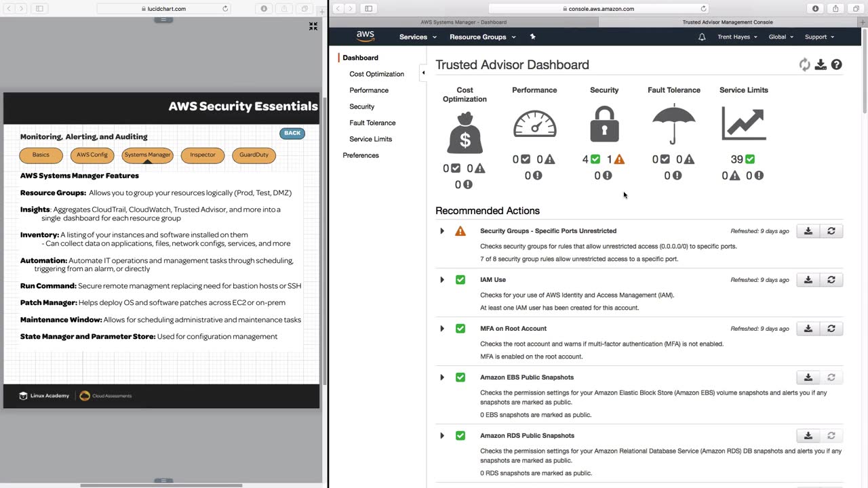868x488 pixels.
Task: Click the Cloud Assessments logo on the slide
Action: coord(106,396)
